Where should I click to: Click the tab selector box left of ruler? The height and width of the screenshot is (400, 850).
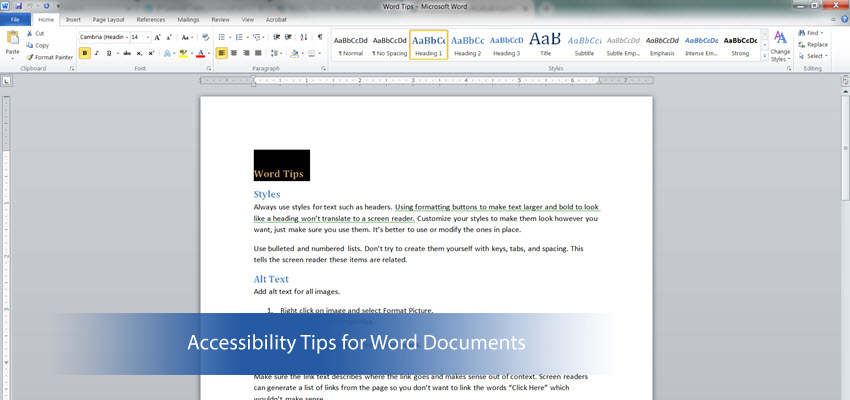click(7, 81)
